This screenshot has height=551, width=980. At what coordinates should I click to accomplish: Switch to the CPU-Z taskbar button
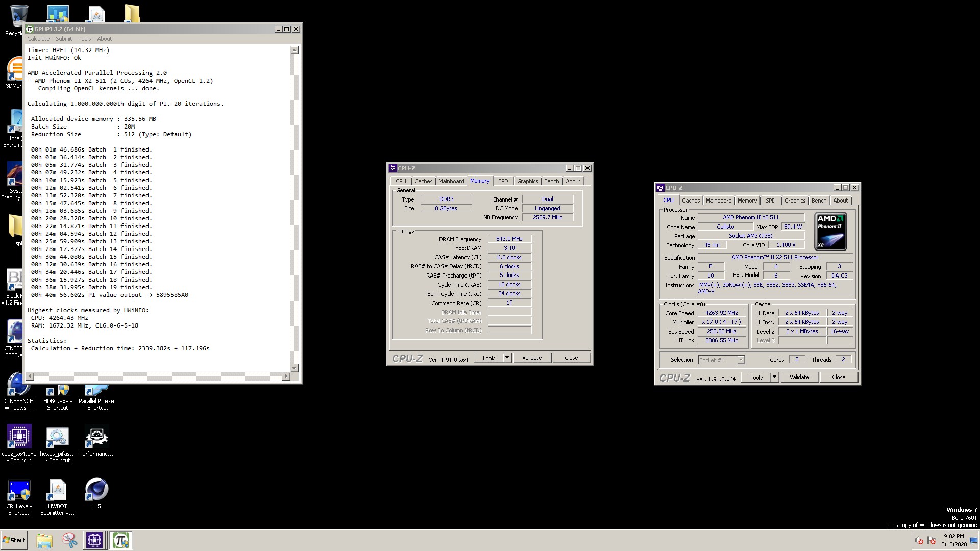point(94,540)
